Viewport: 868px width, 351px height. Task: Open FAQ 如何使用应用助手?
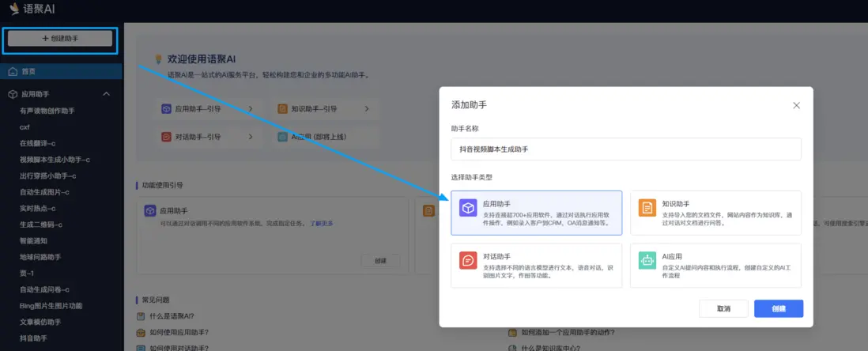coord(179,333)
